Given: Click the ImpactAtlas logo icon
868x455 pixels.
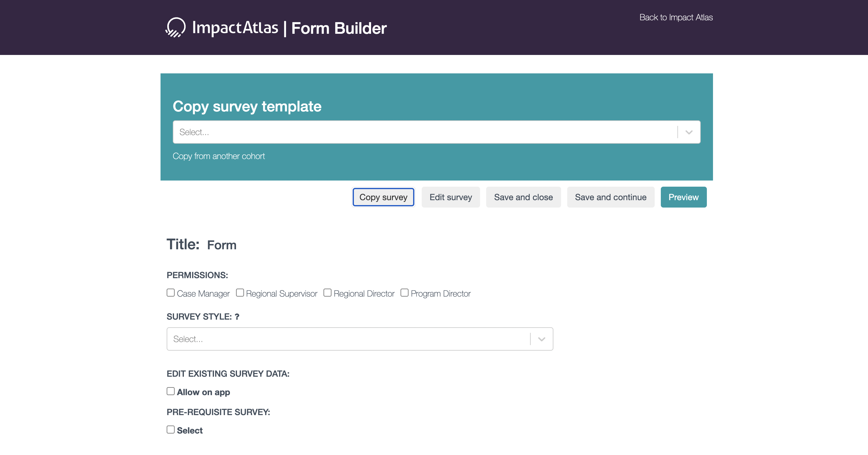Looking at the screenshot, I should click(176, 27).
